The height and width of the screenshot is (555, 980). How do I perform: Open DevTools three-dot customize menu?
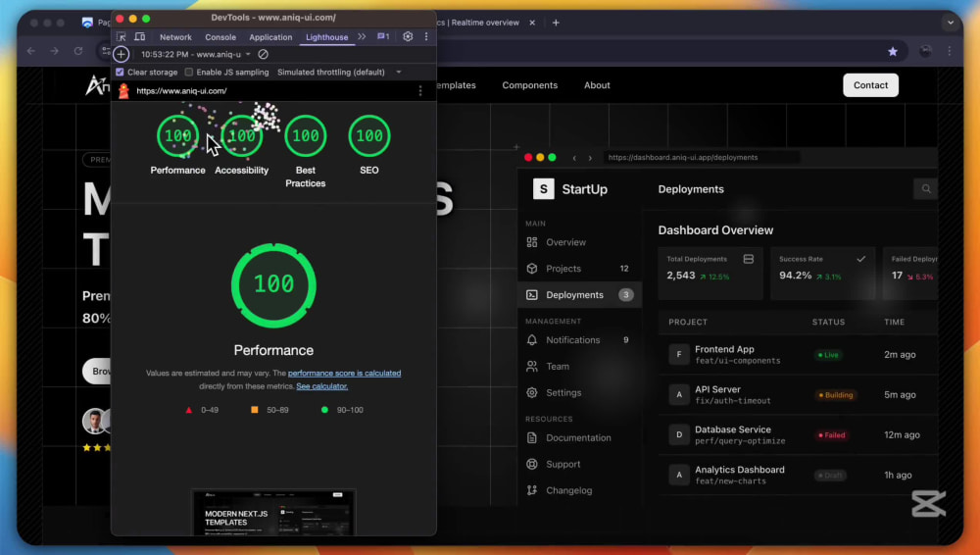pos(426,37)
